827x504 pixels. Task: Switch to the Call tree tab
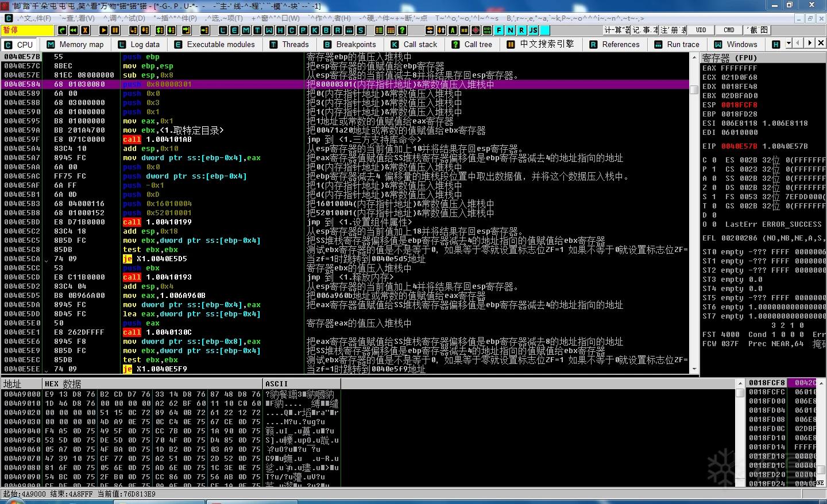(472, 44)
